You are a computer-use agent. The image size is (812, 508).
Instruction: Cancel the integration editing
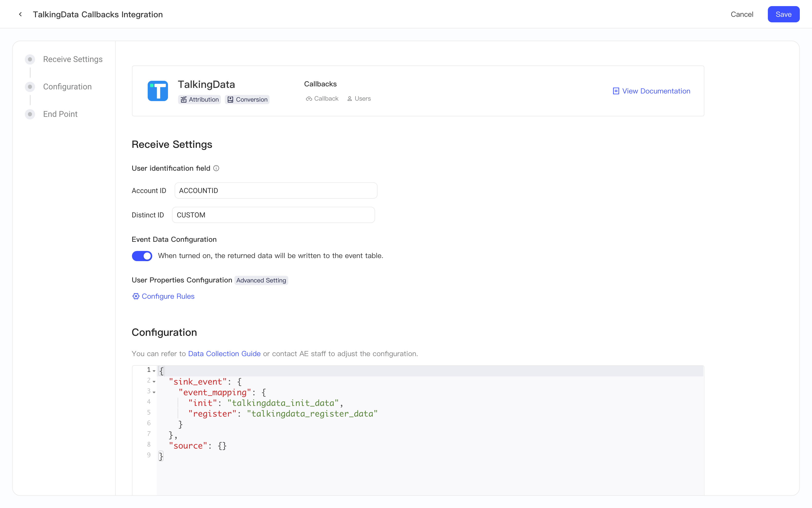[742, 14]
